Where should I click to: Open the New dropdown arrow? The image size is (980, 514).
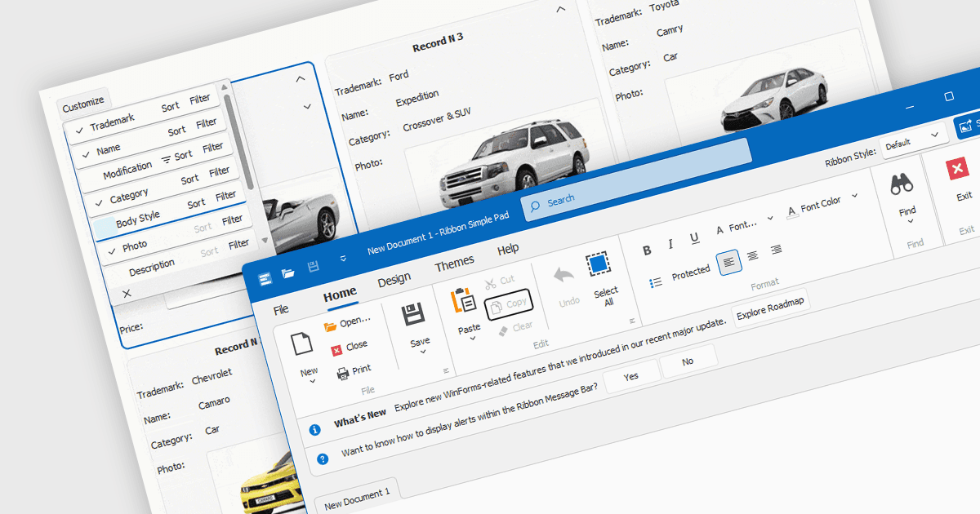[x=313, y=381]
